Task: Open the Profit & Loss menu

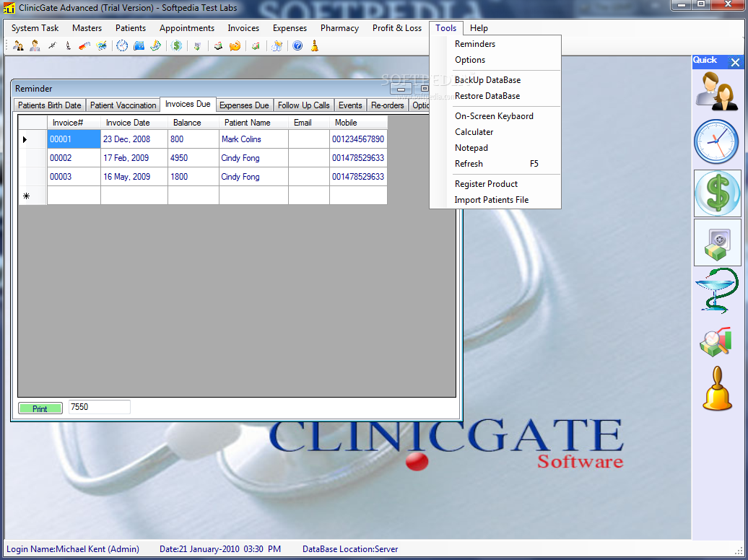Action: (397, 28)
